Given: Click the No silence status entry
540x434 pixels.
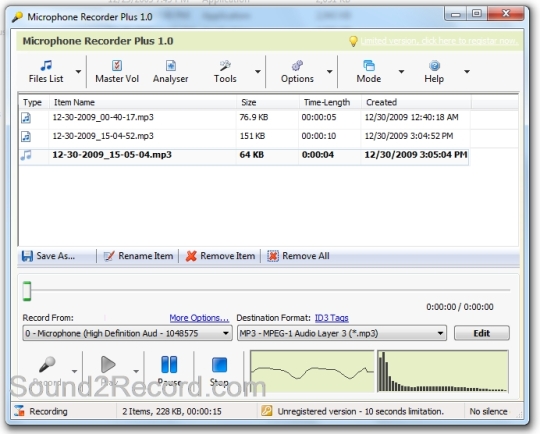Looking at the screenshot, I should point(488,411).
